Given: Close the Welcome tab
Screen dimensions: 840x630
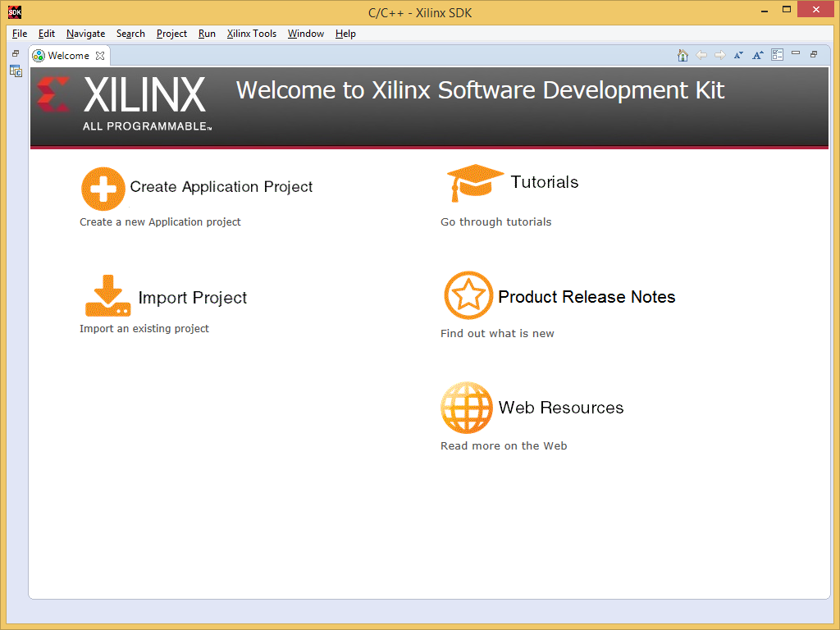Looking at the screenshot, I should tap(99, 56).
